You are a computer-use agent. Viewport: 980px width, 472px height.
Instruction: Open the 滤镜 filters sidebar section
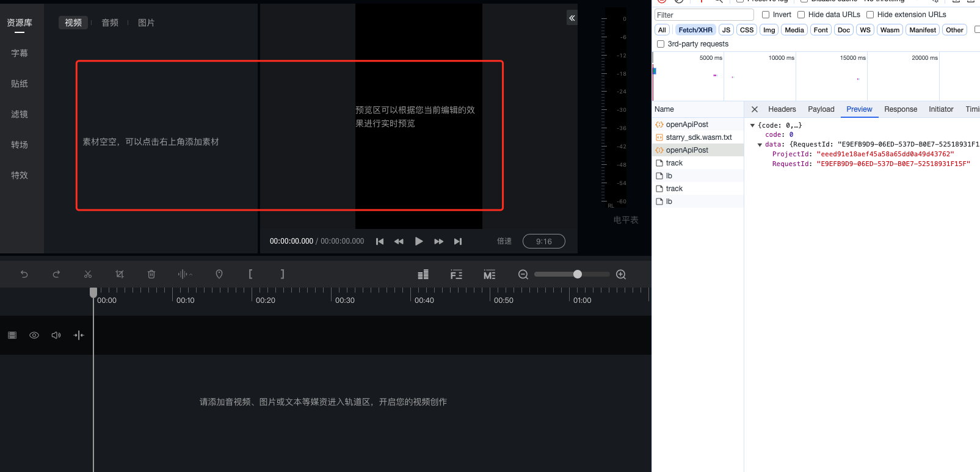click(x=20, y=114)
